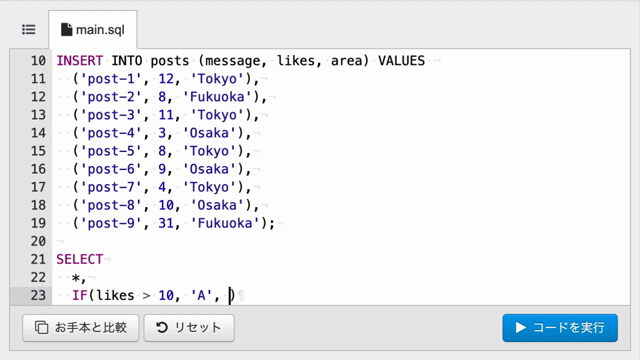Compare with sample using お手本と比較
Screen dimensions: 640x360
(81, 328)
